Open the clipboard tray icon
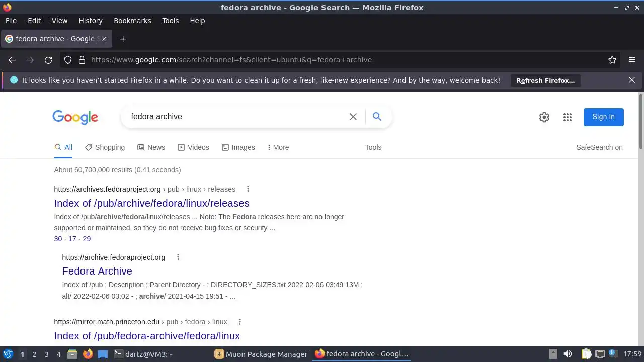This screenshot has height=362, width=644. pos(586,354)
